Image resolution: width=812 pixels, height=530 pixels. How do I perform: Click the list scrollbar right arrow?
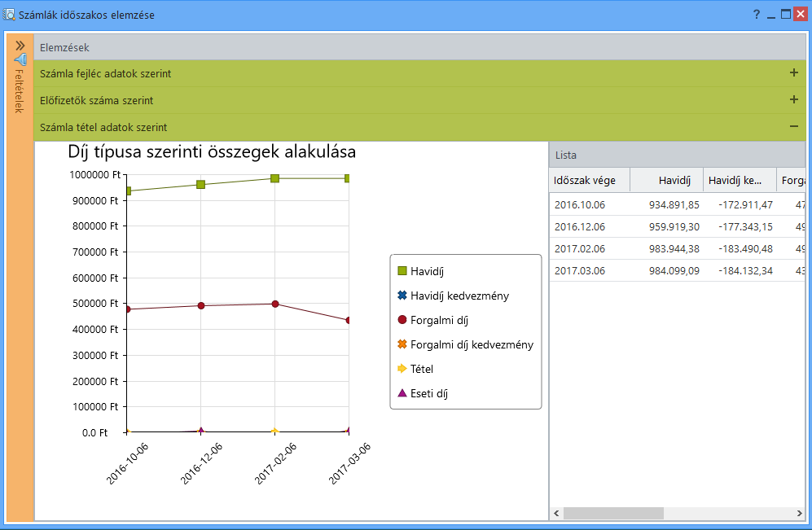click(x=799, y=514)
